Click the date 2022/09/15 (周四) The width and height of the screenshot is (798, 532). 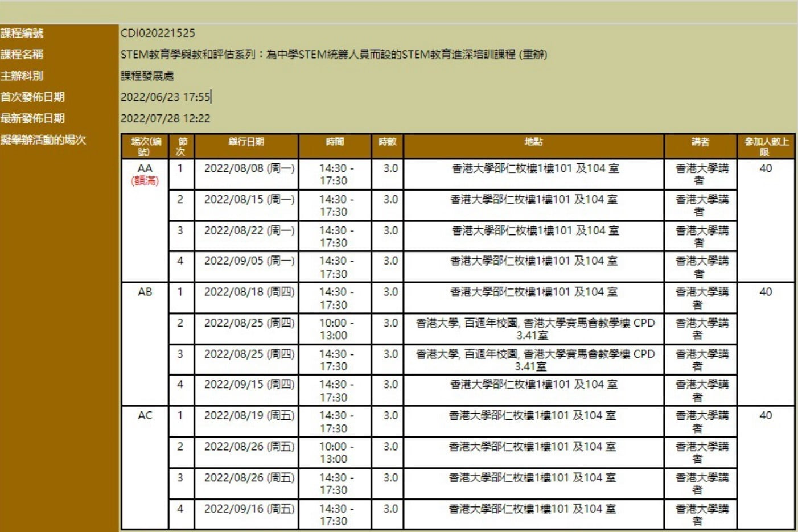pyautogui.click(x=249, y=385)
